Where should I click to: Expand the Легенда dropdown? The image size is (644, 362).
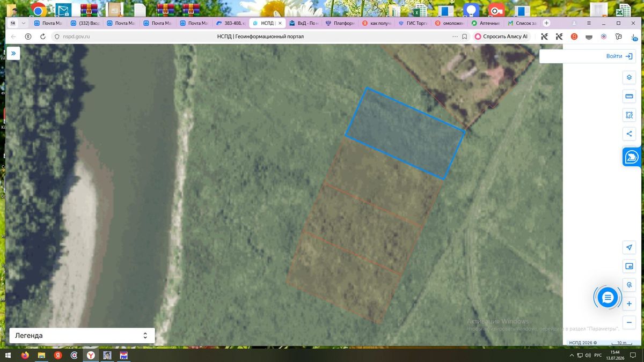tap(82, 336)
